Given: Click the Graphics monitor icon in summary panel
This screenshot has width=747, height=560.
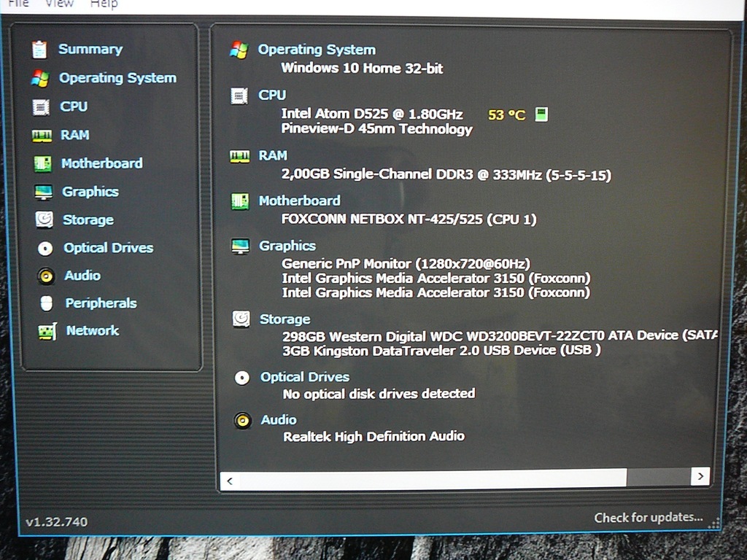Looking at the screenshot, I should (x=240, y=246).
